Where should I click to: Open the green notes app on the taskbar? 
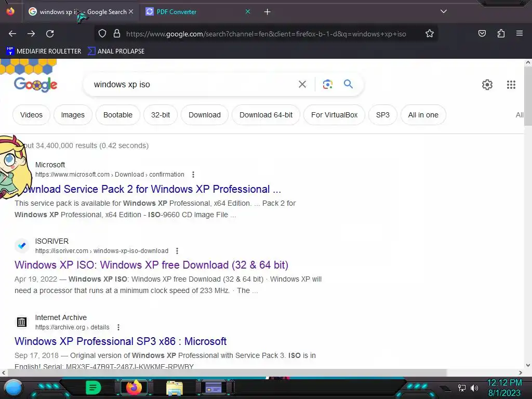click(94, 388)
